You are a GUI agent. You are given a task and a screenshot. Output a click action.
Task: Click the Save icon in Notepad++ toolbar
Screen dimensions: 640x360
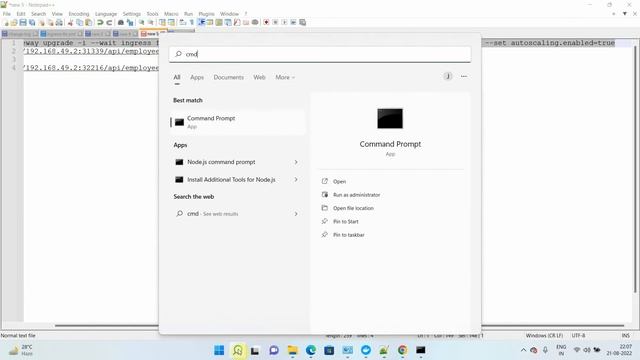(x=23, y=22)
